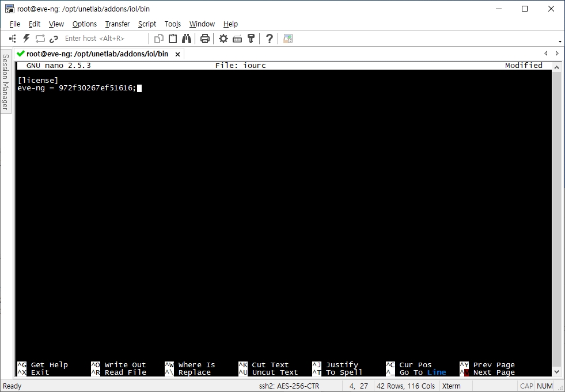Click the 'Modified' indicator in nano

click(524, 66)
